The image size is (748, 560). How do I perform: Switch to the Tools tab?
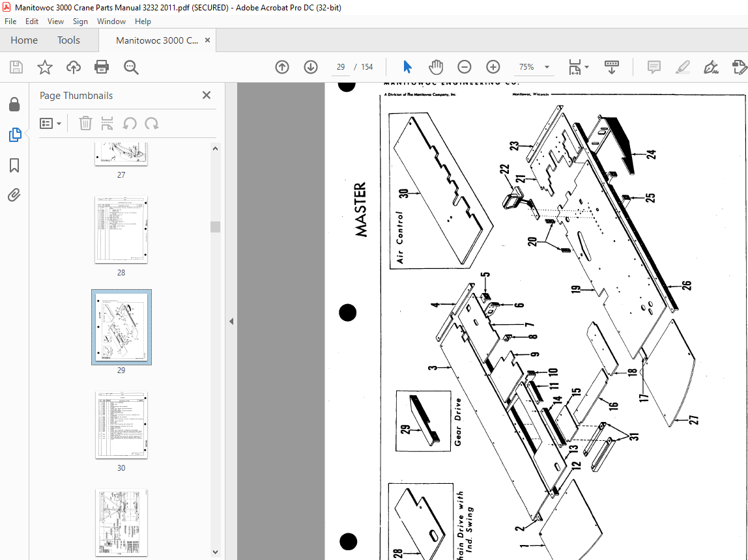coord(68,40)
